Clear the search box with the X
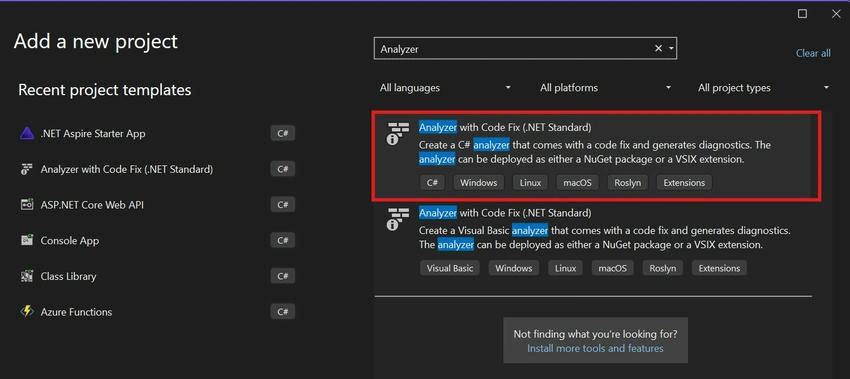 click(658, 49)
